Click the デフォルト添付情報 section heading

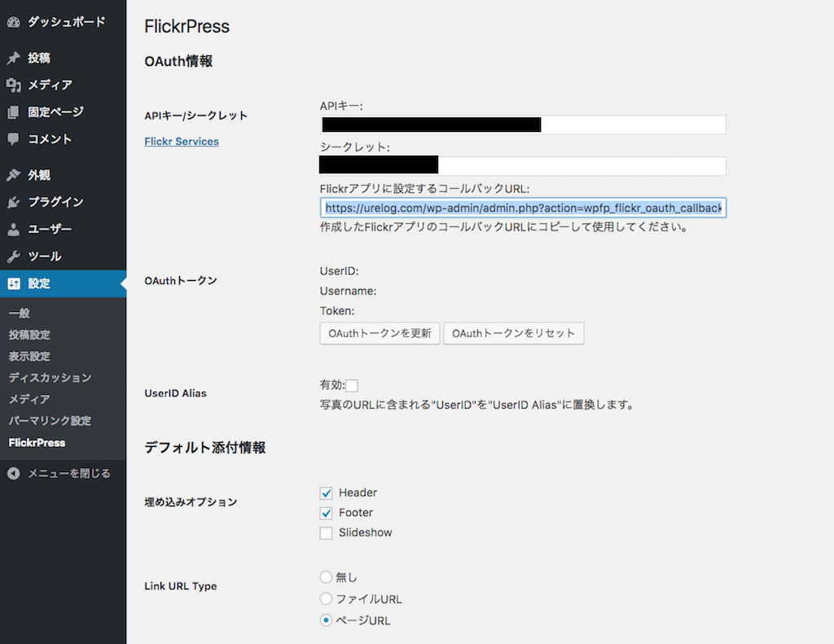[x=204, y=448]
